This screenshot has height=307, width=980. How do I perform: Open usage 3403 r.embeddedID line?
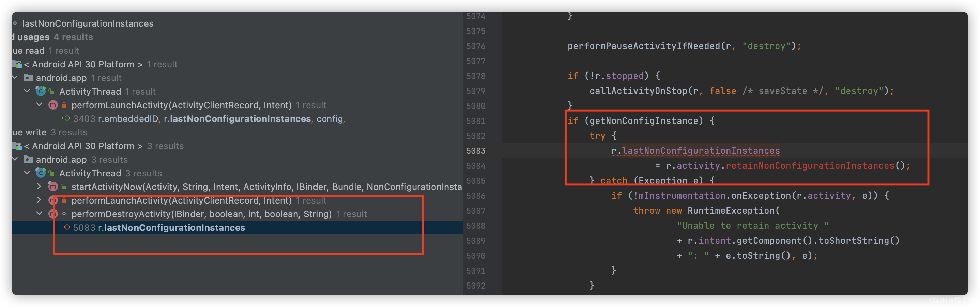pos(209,118)
